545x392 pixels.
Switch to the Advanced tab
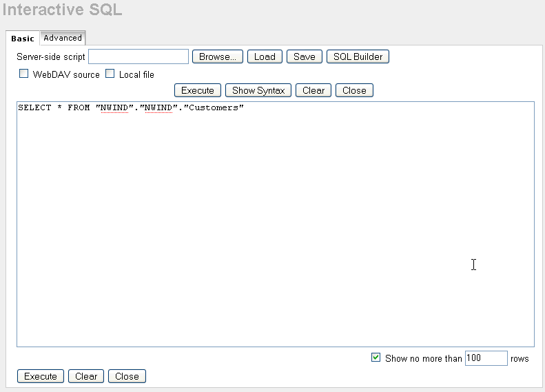63,38
